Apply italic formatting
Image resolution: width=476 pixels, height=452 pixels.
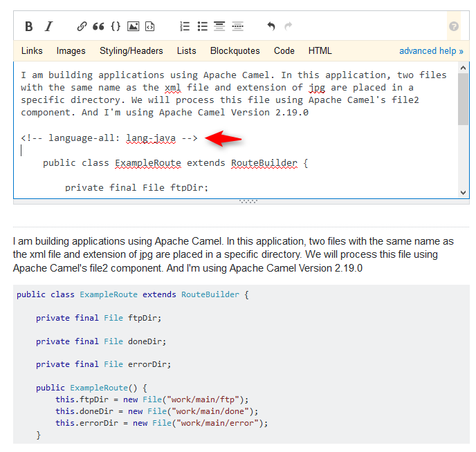(x=48, y=26)
